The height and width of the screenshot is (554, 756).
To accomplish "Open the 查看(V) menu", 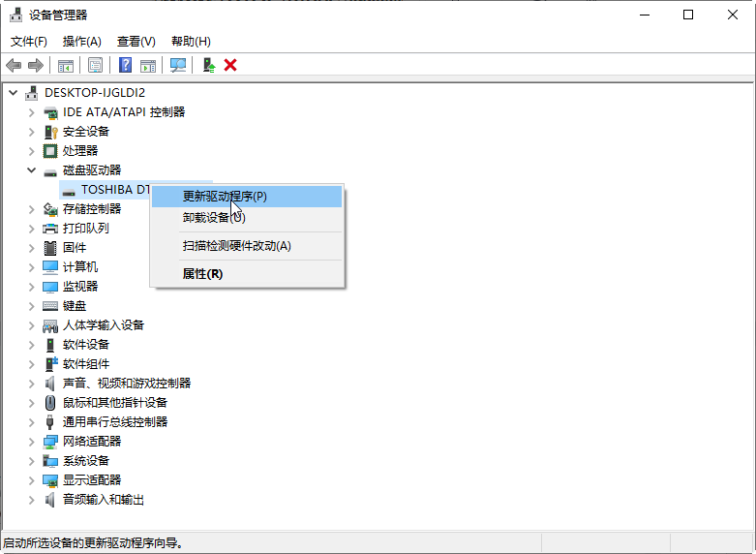I will pos(136,42).
